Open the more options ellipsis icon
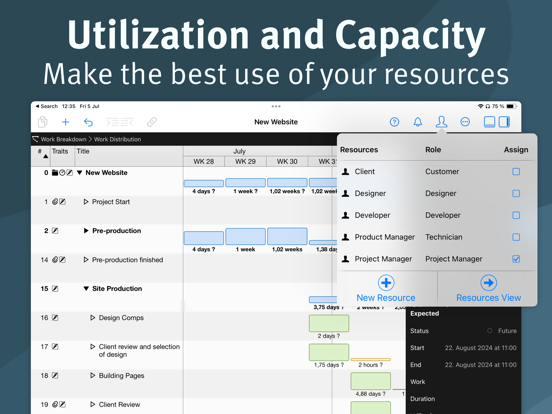The image size is (552, 414). pyautogui.click(x=465, y=122)
